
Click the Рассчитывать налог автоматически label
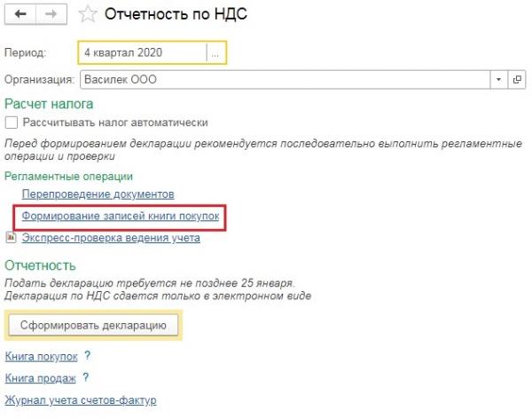[x=115, y=123]
